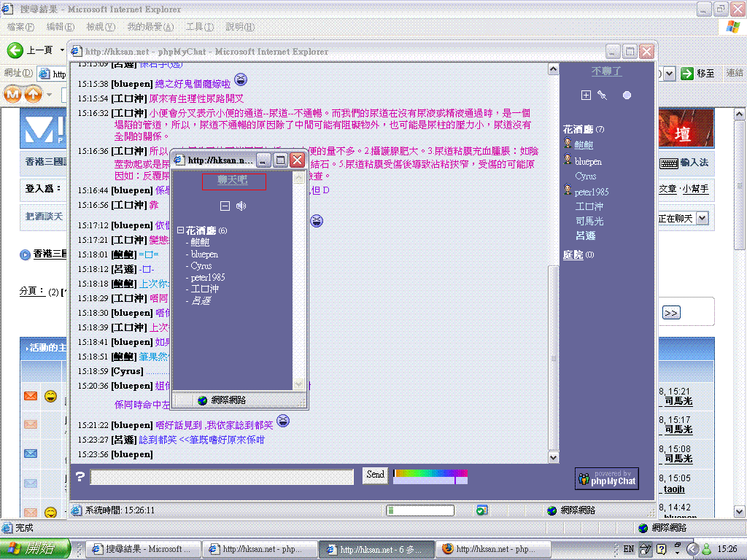Click the orange M toolbar icon
This screenshot has width=747, height=560.
13,94
